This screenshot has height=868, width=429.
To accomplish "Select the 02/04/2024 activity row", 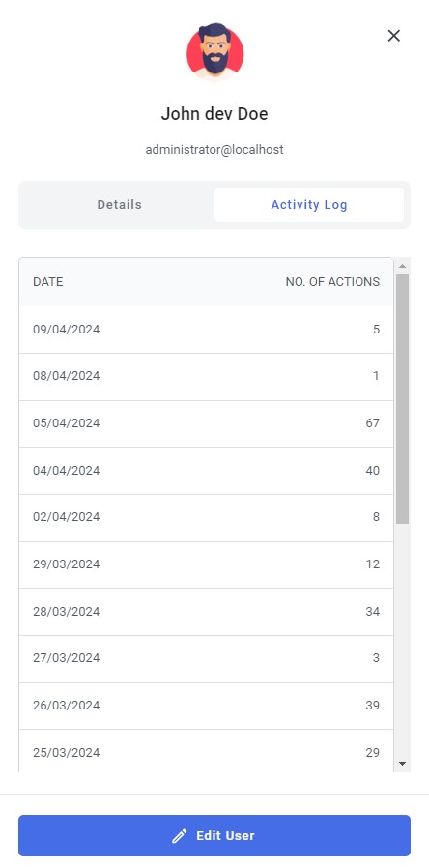I will click(207, 517).
